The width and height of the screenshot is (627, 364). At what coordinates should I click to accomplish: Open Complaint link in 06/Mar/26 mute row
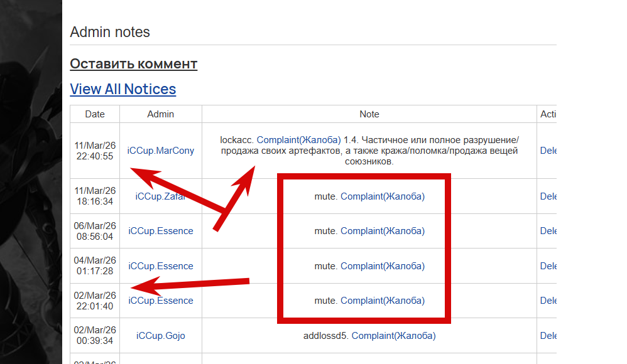[x=383, y=231]
